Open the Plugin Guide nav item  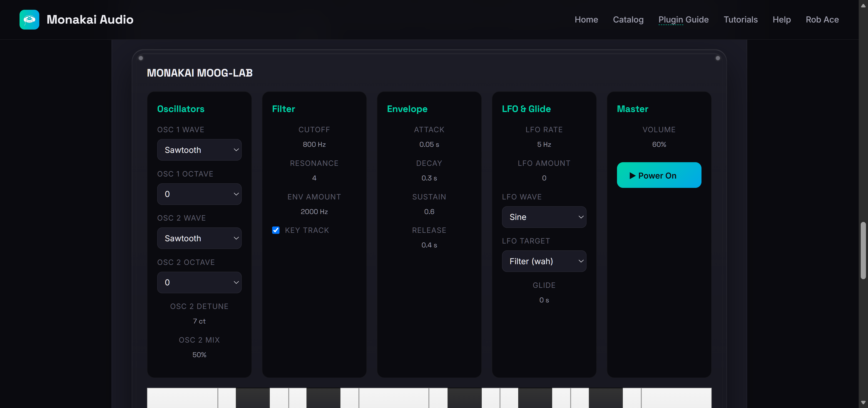pos(683,20)
